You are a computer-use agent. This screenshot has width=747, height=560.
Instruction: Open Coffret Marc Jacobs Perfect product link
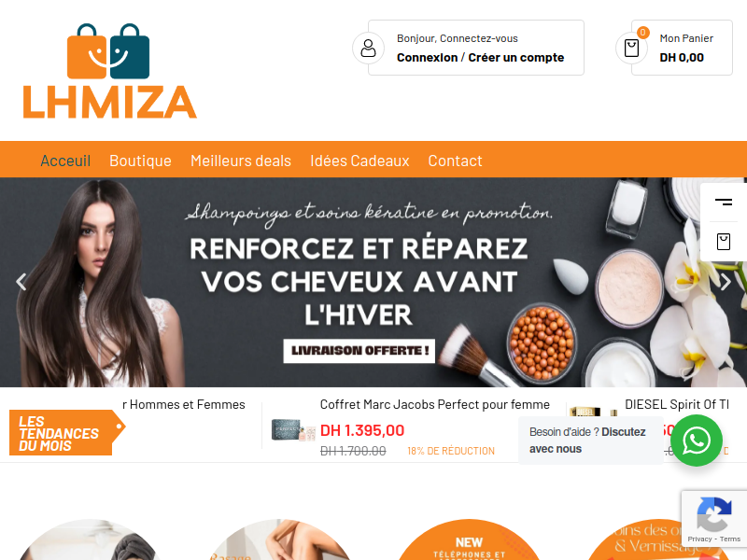(x=434, y=405)
